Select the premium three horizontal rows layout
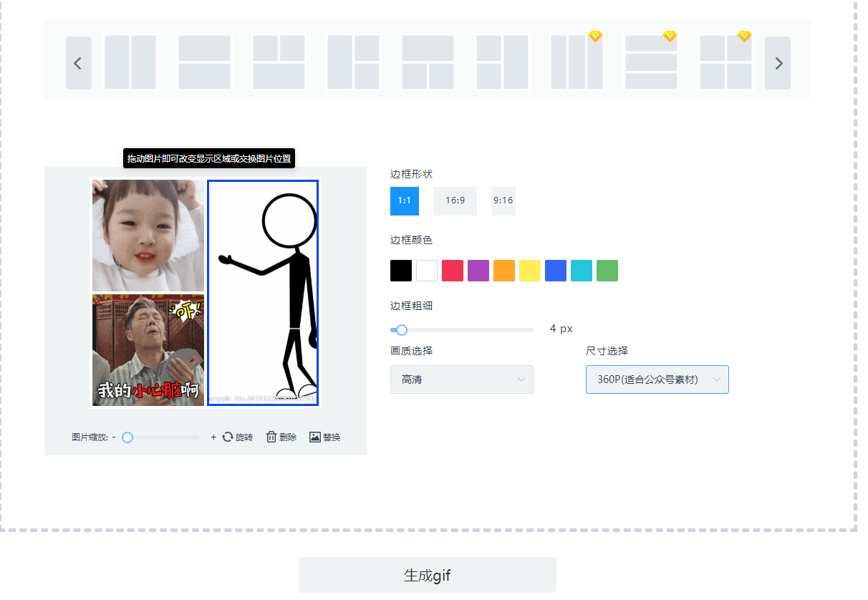This screenshot has width=868, height=600. click(651, 62)
